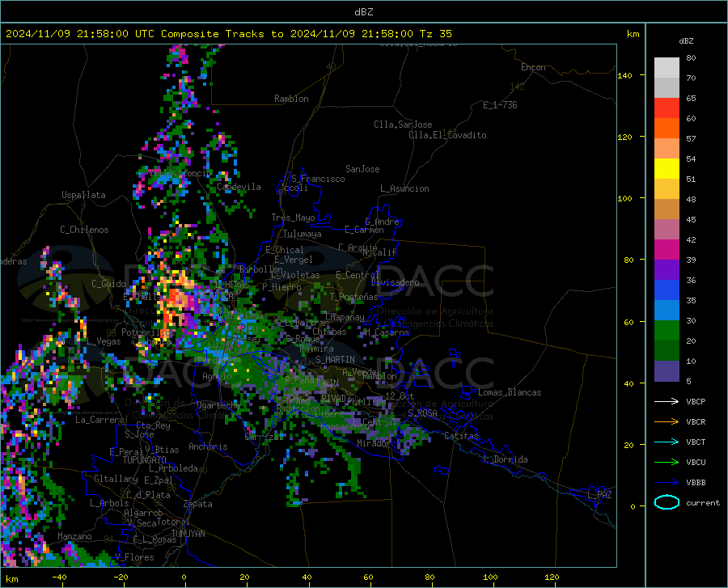
Task: Click the E_1-736 map label
Action: (x=500, y=105)
